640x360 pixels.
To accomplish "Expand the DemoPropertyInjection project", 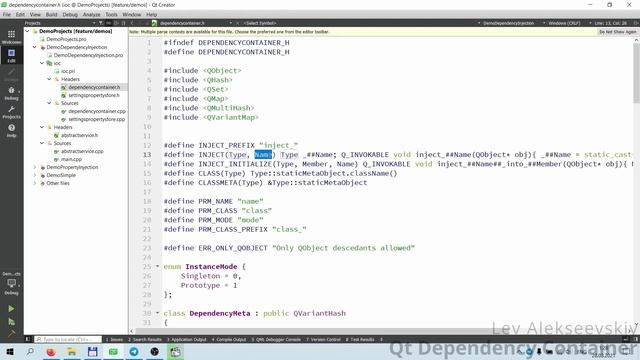I will click(35, 167).
